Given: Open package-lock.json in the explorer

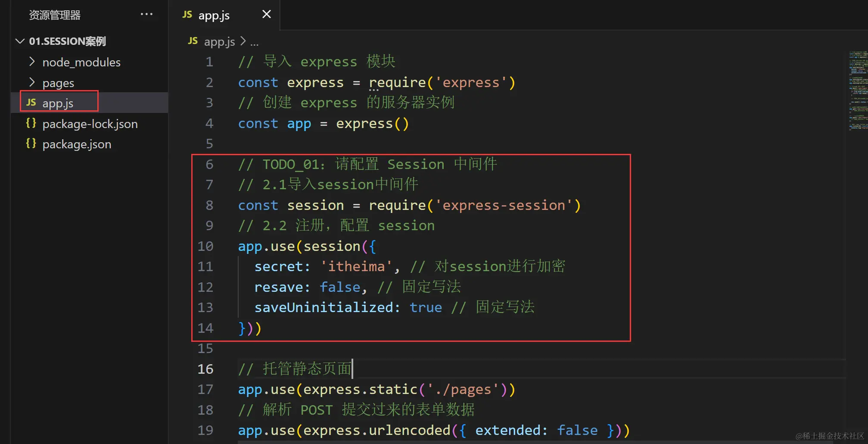Looking at the screenshot, I should pos(90,124).
